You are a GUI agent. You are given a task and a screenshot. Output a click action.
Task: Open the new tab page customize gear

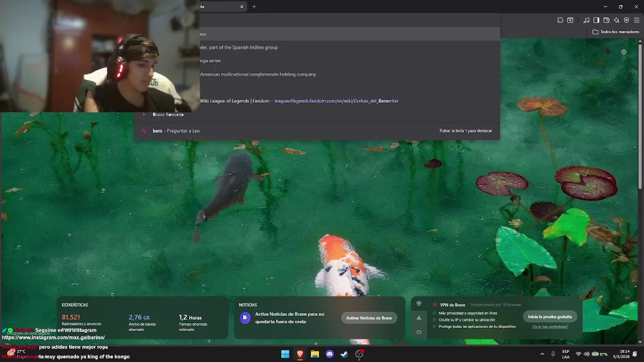coord(624,52)
